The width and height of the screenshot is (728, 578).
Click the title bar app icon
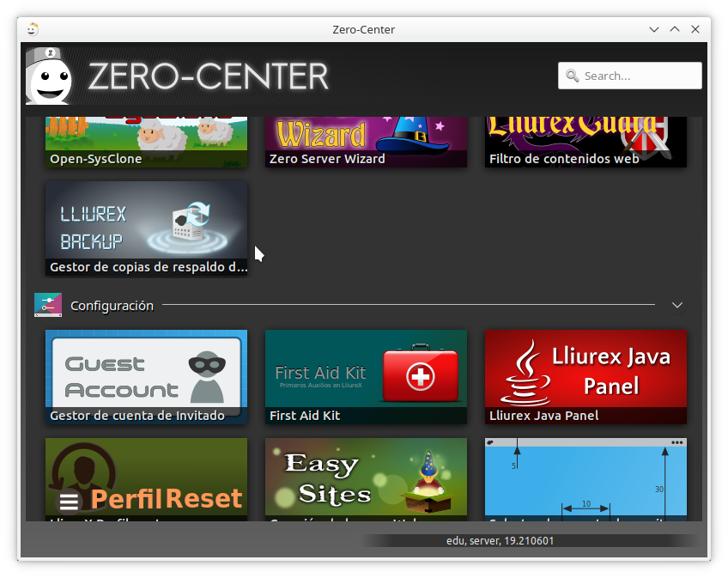point(32,29)
